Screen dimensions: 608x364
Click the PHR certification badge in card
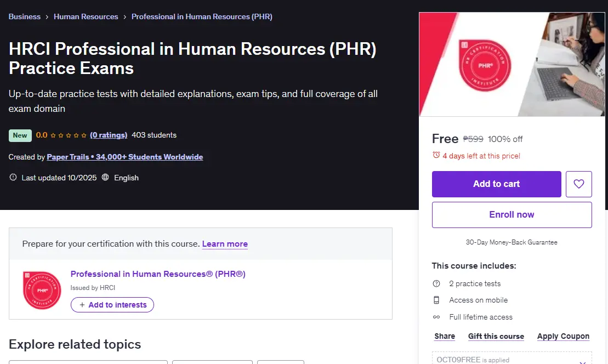[x=42, y=290]
